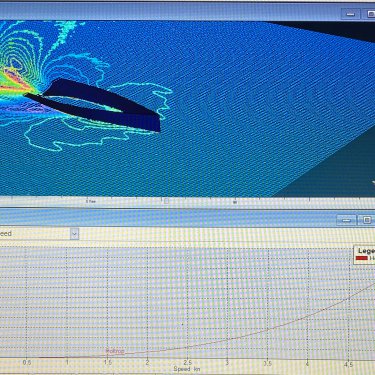Minimize the wave contour view window
Screen dimensions: 375x375
pos(350,14)
